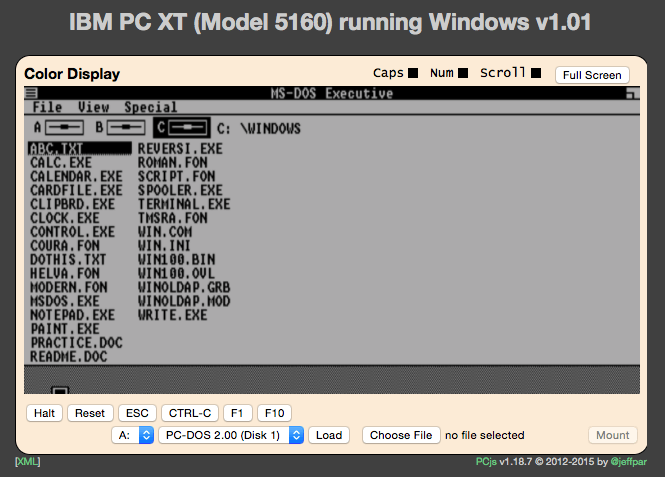
Task: Select drive A icon
Action: [59, 127]
